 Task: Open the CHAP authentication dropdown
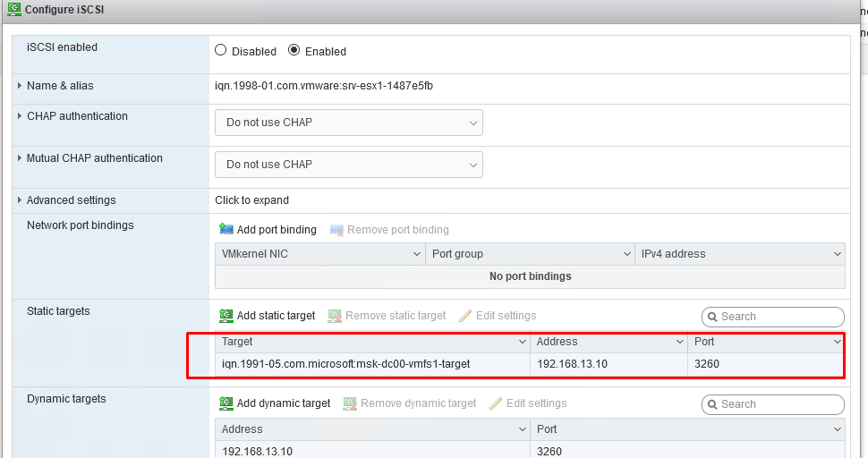348,123
